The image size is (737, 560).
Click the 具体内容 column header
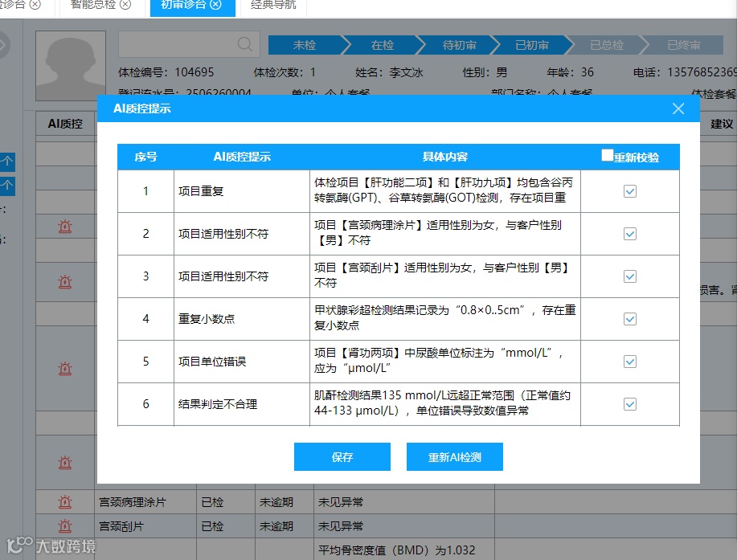445,157
